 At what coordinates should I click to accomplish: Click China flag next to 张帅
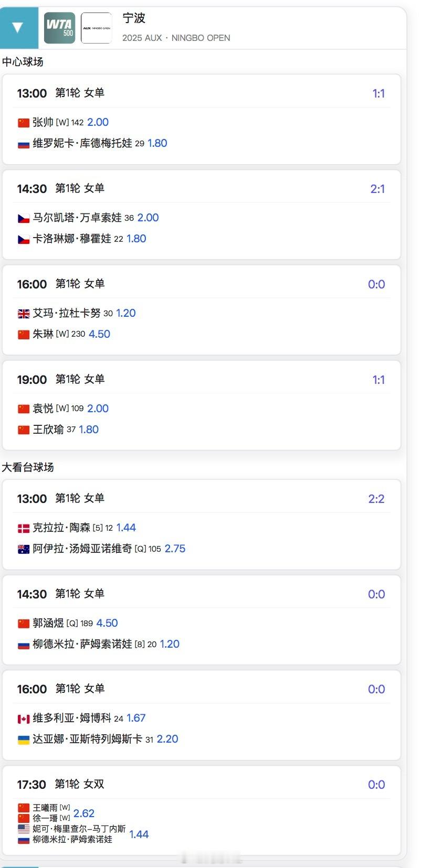tap(24, 123)
